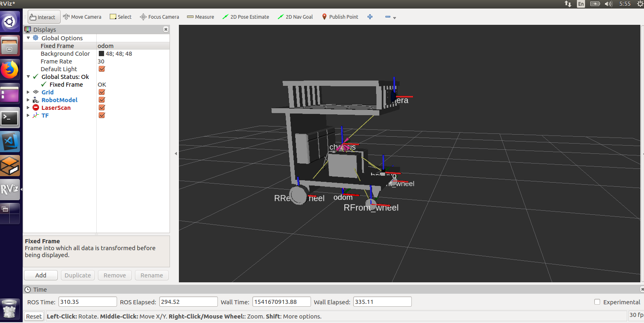This screenshot has width=644, height=323.
Task: Click the Grid display icon
Action: 36,92
